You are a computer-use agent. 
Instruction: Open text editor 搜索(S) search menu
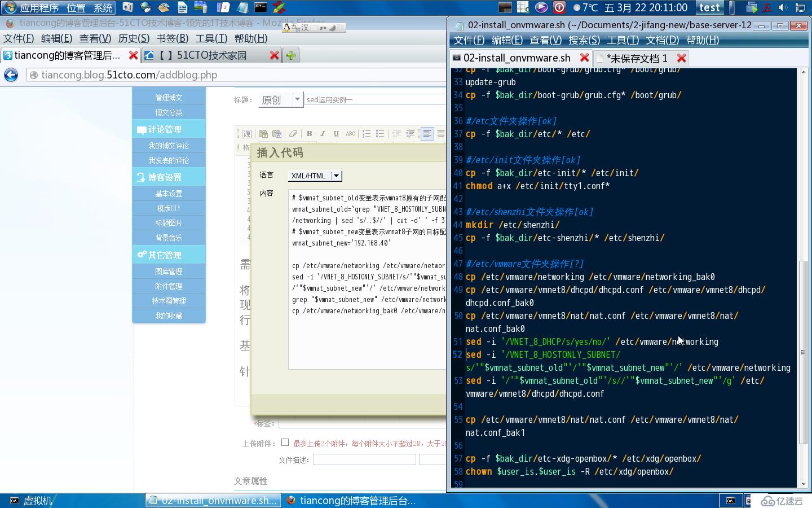pyautogui.click(x=584, y=40)
